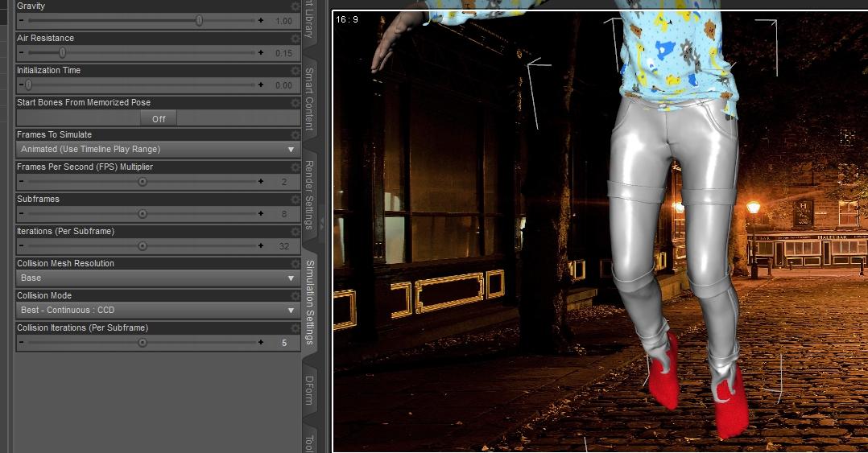Click the Collision Iterations value 5
This screenshot has width=868, height=453.
(x=283, y=343)
